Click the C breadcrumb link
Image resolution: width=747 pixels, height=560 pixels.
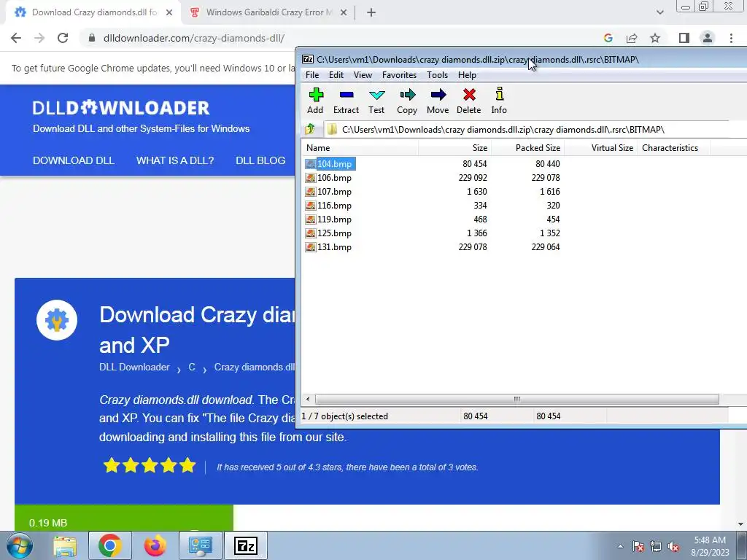coord(192,367)
